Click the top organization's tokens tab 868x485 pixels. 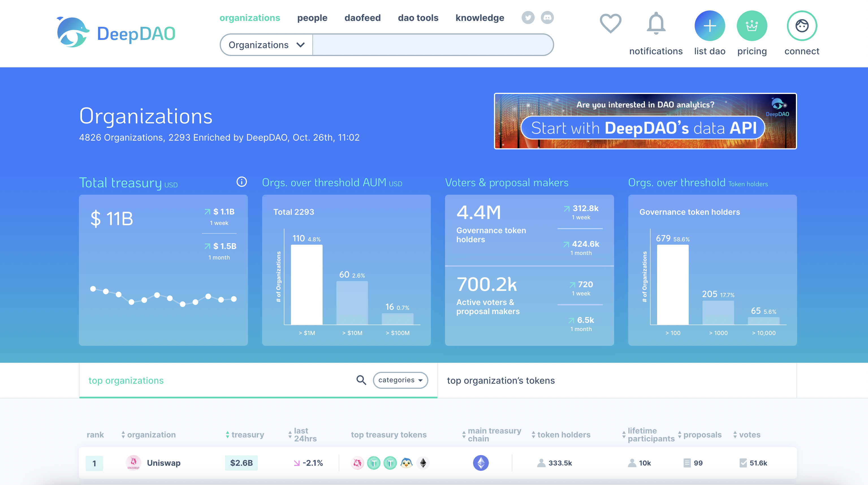pos(501,380)
